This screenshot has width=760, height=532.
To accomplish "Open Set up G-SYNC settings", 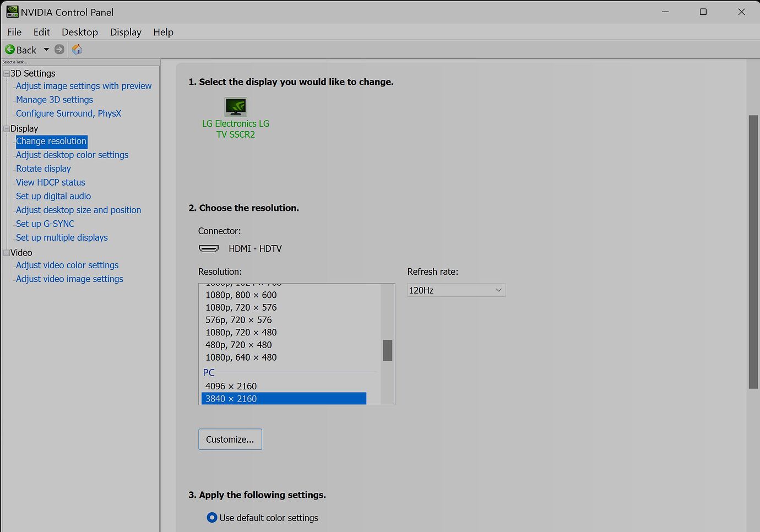I will click(x=45, y=224).
